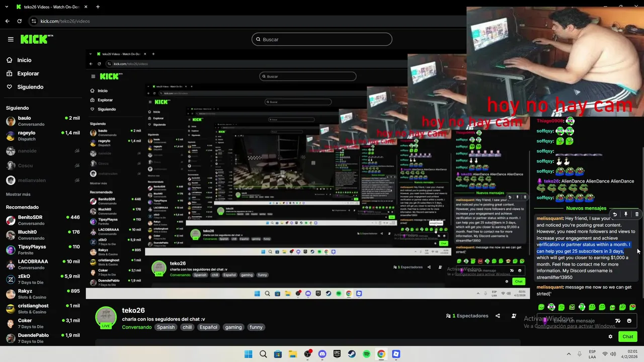Open File Explorer from taskbar
This screenshot has height=362, width=644.
[293, 354]
